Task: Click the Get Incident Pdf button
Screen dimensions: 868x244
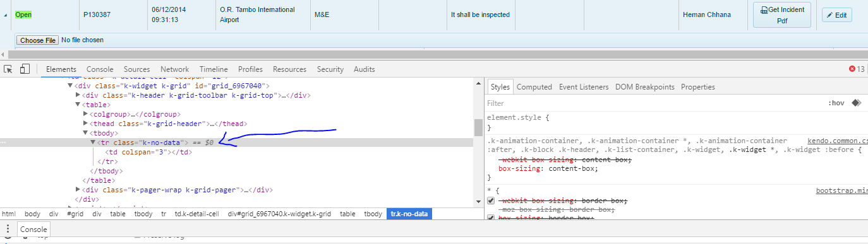Action: (781, 15)
